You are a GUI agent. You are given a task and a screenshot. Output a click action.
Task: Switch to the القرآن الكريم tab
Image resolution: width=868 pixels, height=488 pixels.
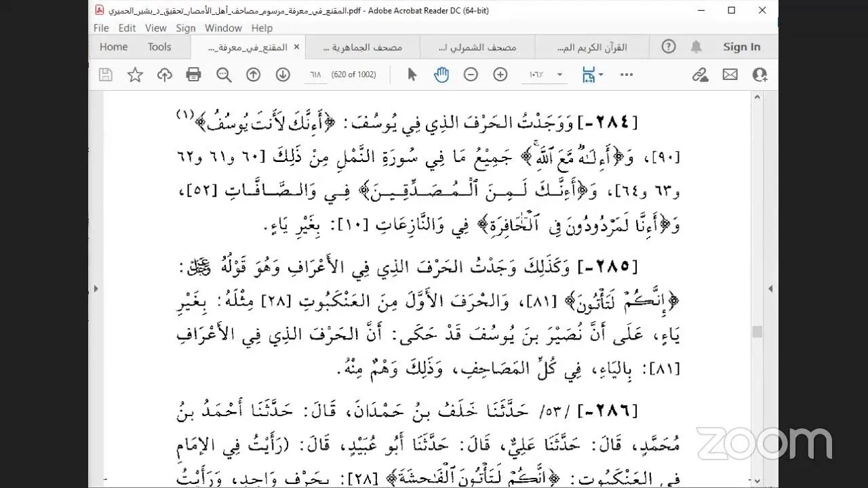coord(592,47)
